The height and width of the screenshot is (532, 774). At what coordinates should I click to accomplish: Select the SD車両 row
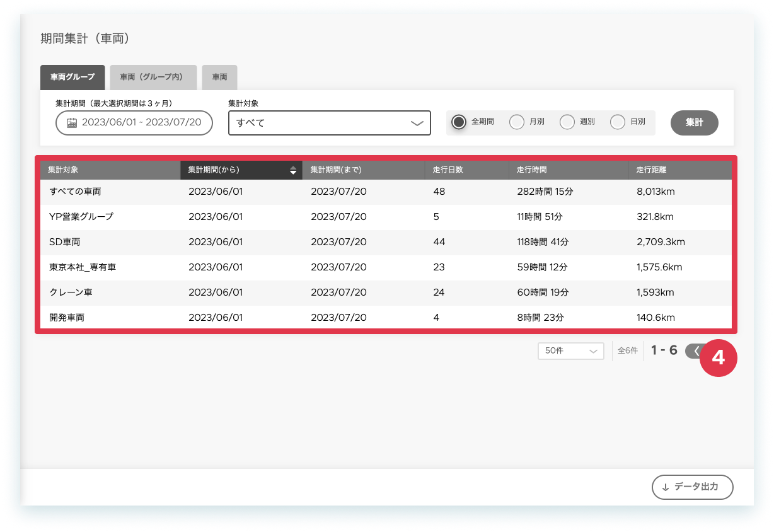[x=386, y=242]
